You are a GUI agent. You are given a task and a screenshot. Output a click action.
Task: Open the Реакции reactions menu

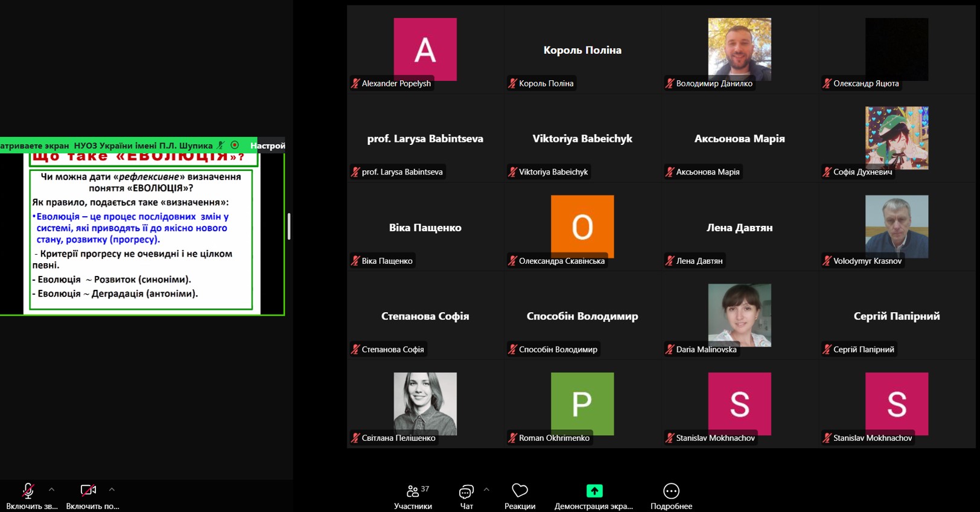click(x=520, y=496)
